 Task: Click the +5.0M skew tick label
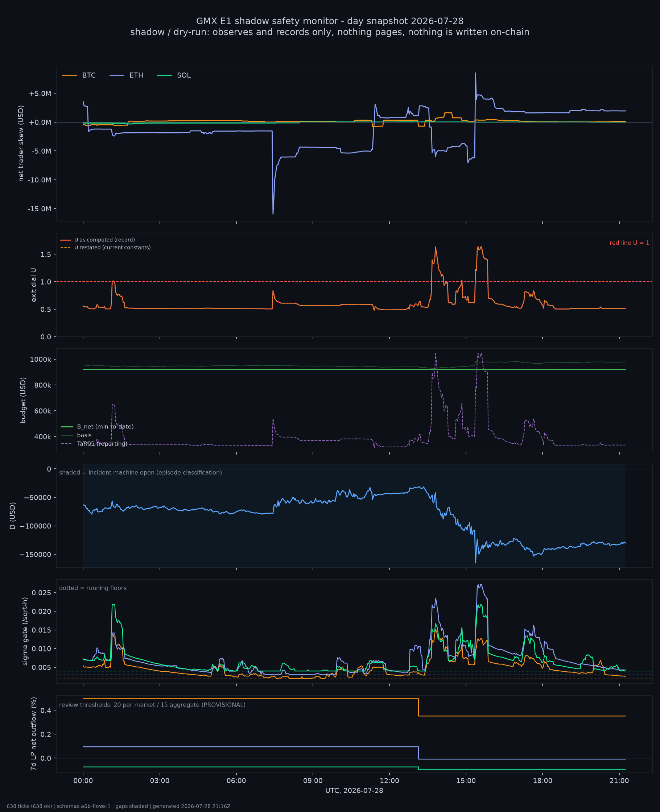(40, 94)
